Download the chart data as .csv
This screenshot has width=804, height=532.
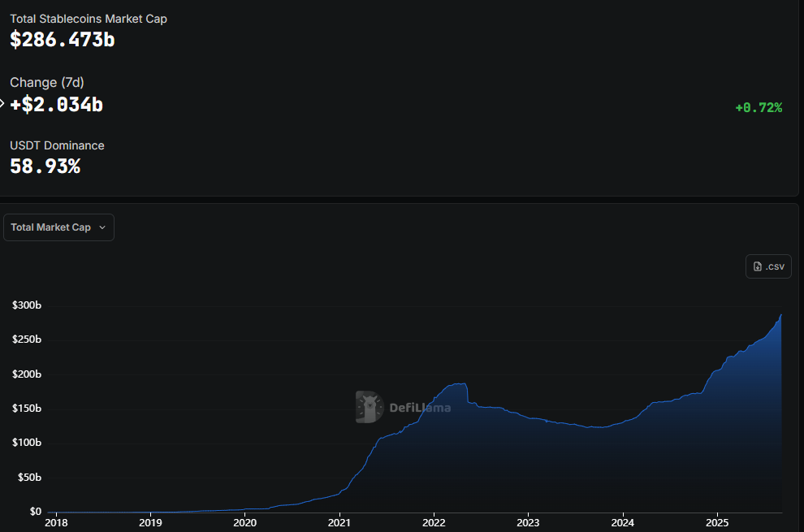(x=768, y=266)
